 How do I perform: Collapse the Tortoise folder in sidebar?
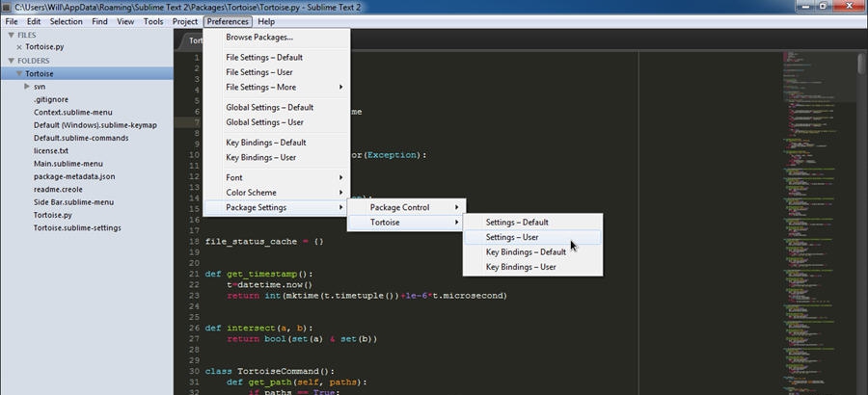click(18, 73)
